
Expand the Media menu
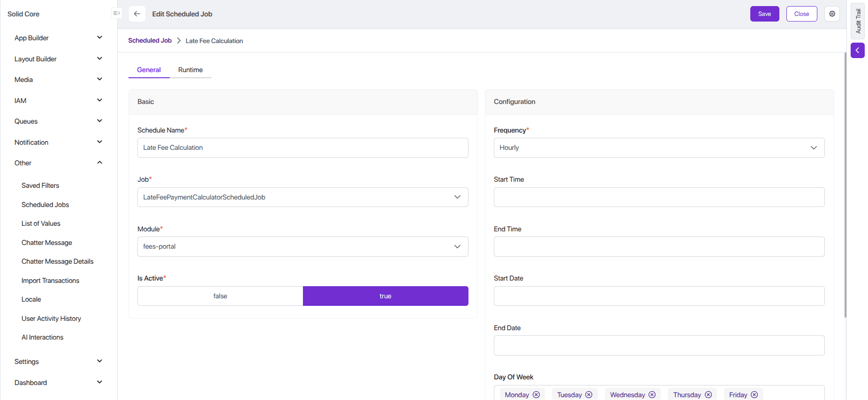point(58,80)
